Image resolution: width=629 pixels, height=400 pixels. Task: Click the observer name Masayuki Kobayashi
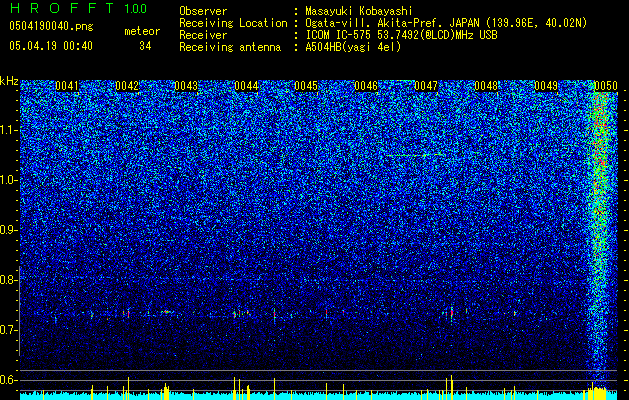(x=359, y=11)
